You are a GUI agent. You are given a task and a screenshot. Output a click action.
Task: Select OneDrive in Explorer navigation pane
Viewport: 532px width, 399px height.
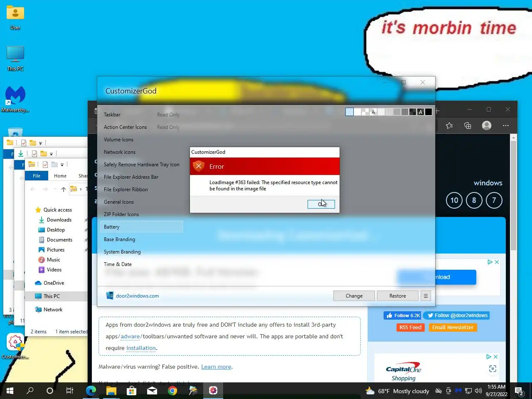(54, 283)
